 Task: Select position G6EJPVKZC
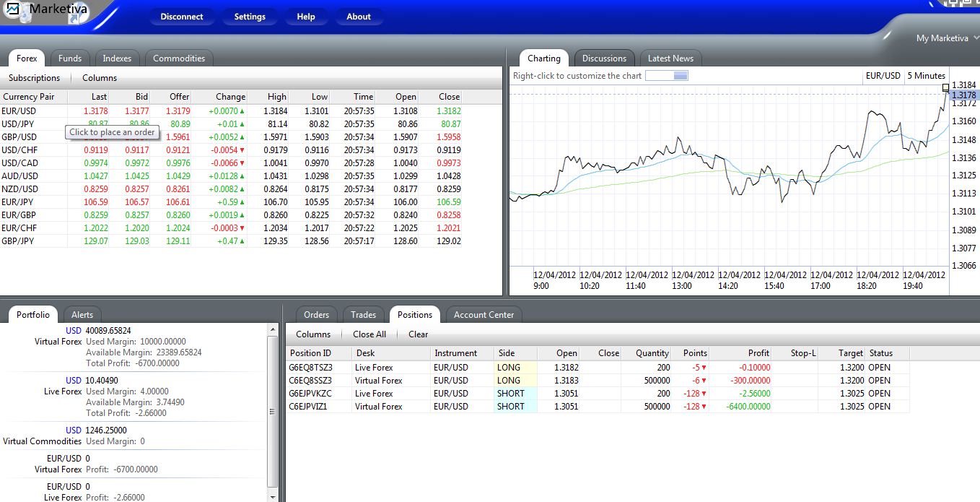(598, 394)
